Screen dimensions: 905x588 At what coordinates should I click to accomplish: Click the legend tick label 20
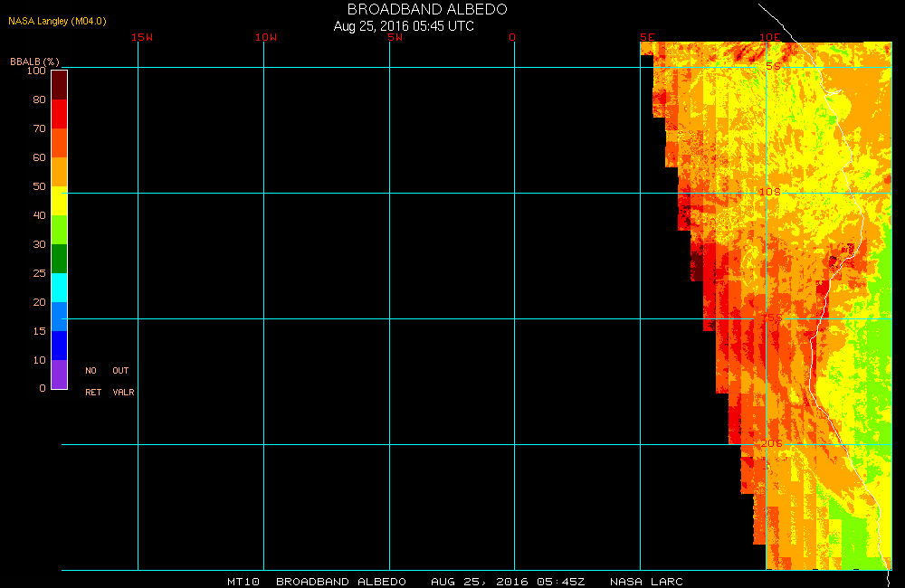39,302
